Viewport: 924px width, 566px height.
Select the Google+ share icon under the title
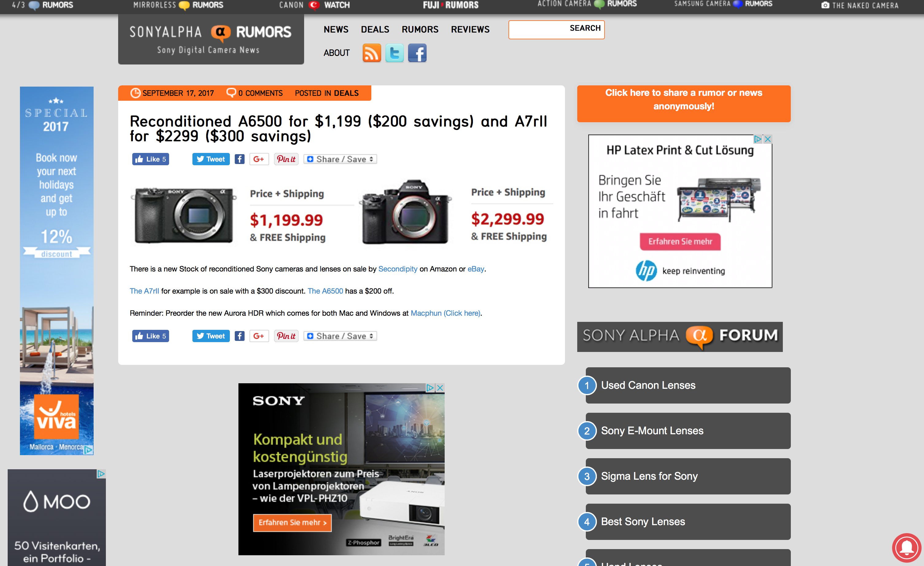(x=259, y=159)
